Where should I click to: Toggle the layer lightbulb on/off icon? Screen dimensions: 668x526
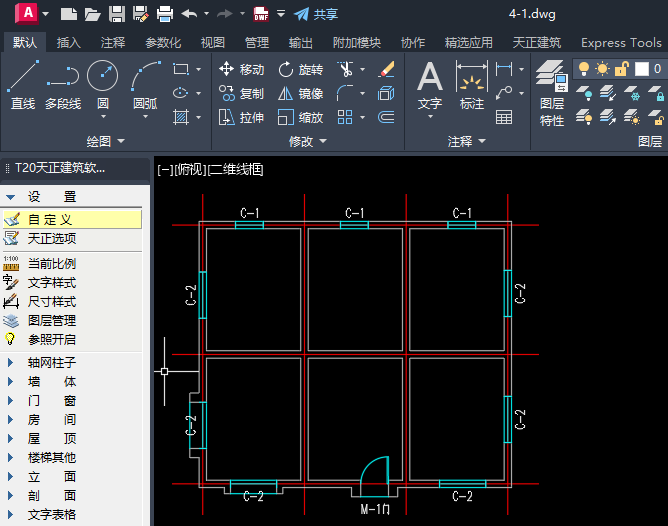tap(584, 69)
